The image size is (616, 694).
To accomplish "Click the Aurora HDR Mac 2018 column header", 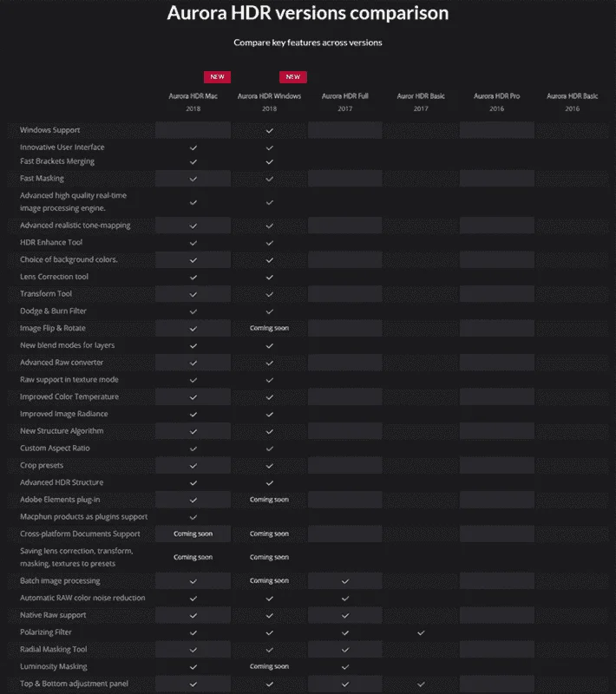I will tap(193, 102).
